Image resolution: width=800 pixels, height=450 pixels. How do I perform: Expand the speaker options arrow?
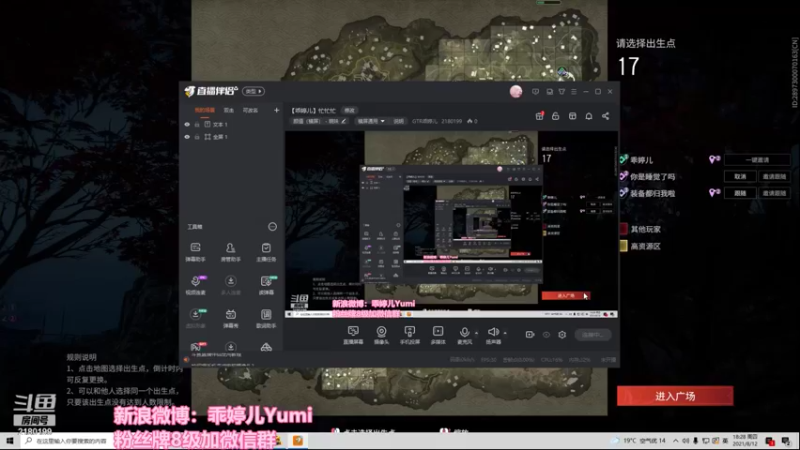[x=505, y=333]
